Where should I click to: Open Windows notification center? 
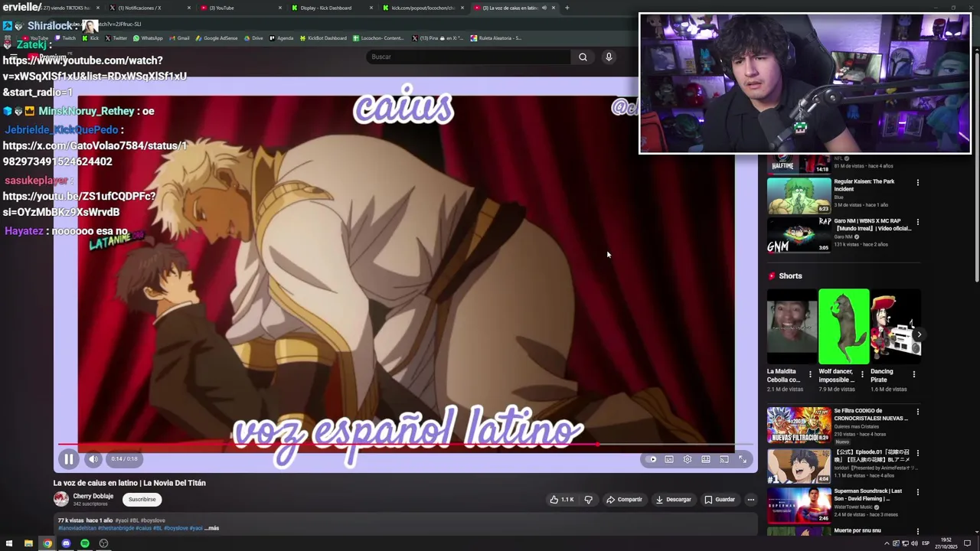(x=969, y=543)
